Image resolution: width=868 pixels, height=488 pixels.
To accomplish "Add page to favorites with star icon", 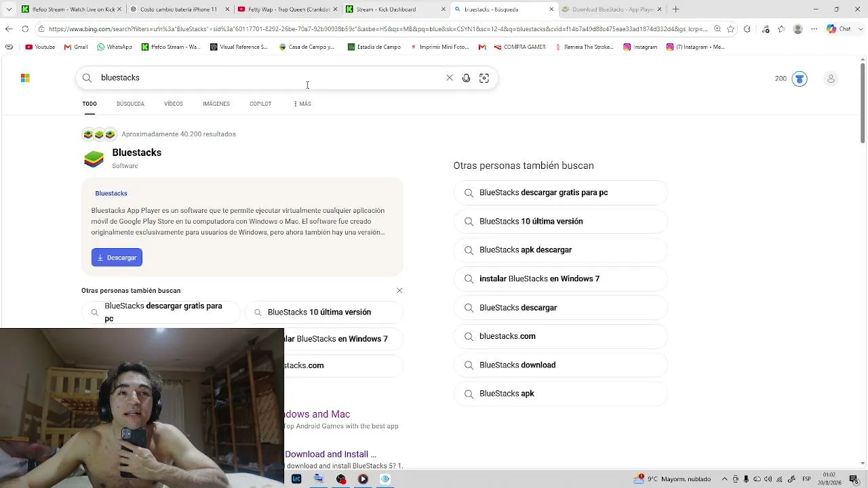I will click(730, 29).
